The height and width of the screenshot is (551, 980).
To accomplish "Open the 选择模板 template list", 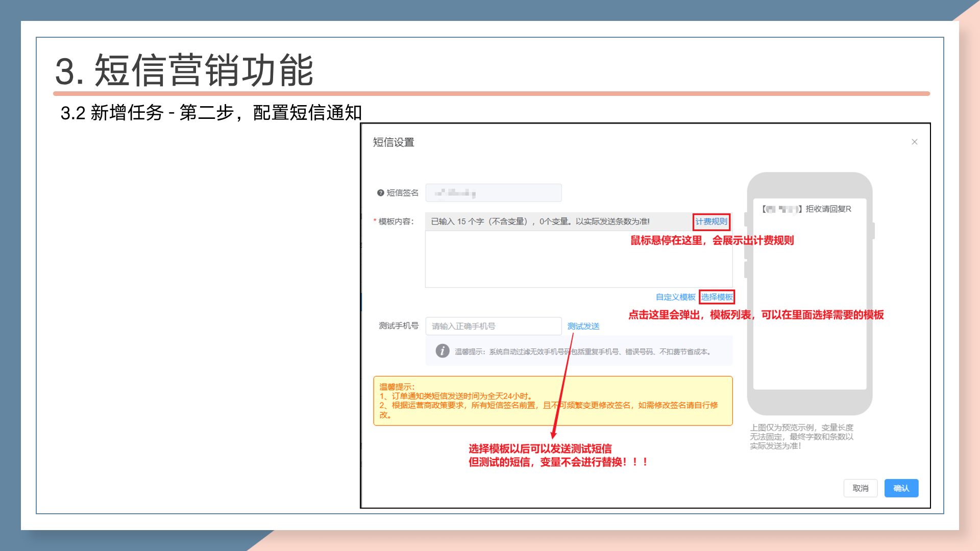I will click(717, 297).
